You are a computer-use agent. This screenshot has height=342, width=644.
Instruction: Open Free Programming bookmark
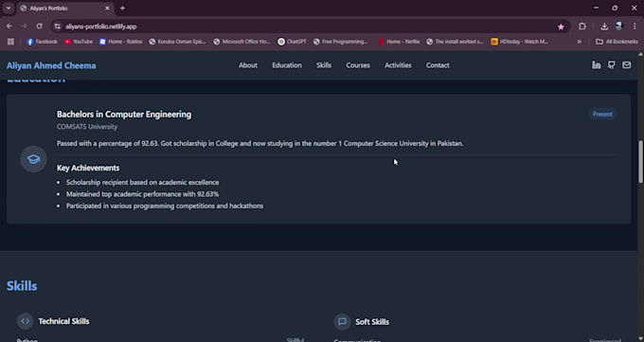(341, 42)
